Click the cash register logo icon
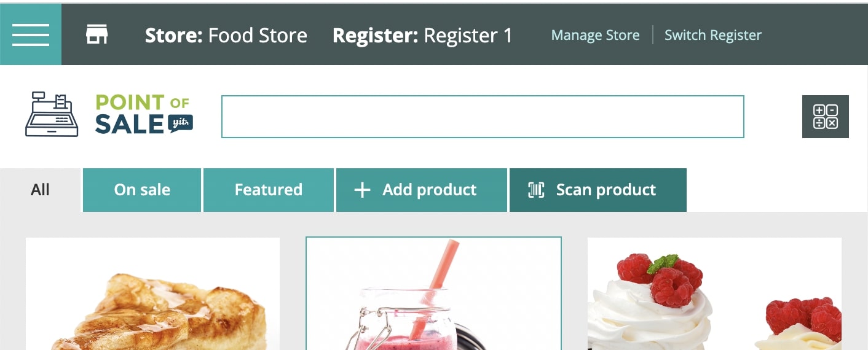 pyautogui.click(x=52, y=114)
